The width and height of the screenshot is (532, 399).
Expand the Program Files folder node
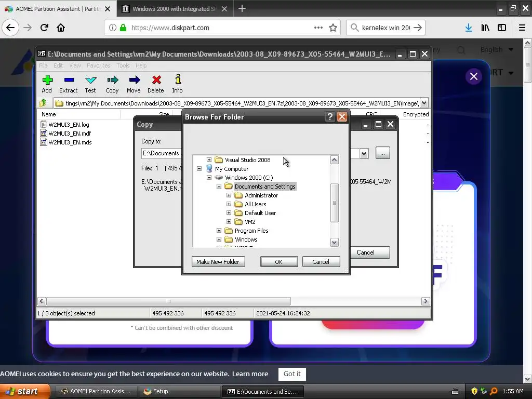coord(219,230)
